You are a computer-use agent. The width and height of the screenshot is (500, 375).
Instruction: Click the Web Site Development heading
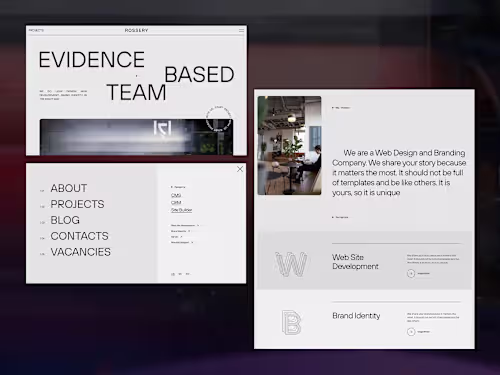[355, 262]
